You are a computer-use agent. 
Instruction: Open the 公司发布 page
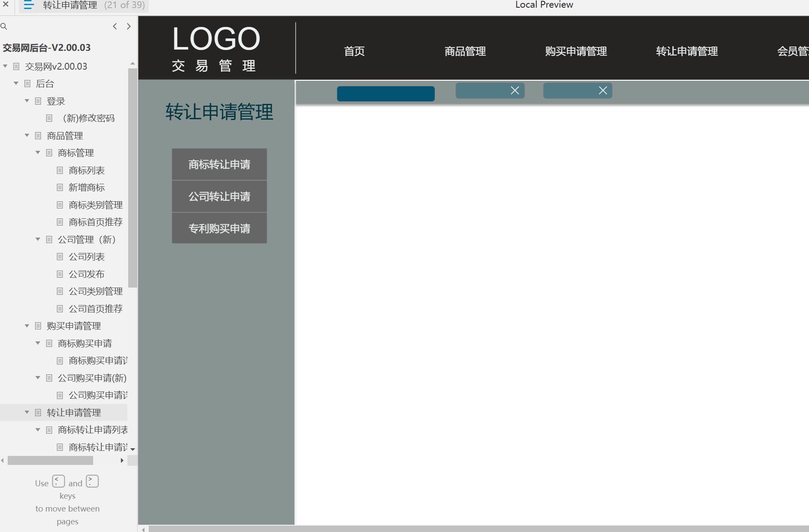click(x=86, y=274)
